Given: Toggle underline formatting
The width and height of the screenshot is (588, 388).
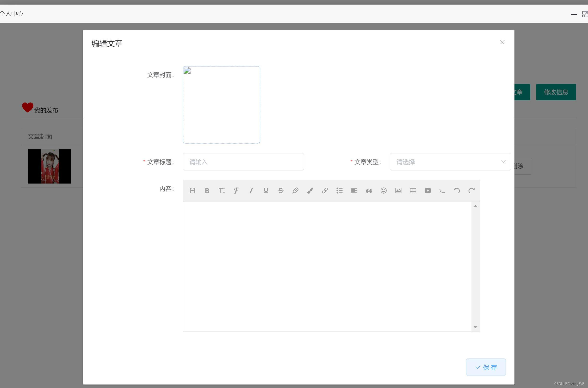Looking at the screenshot, I should tap(266, 191).
